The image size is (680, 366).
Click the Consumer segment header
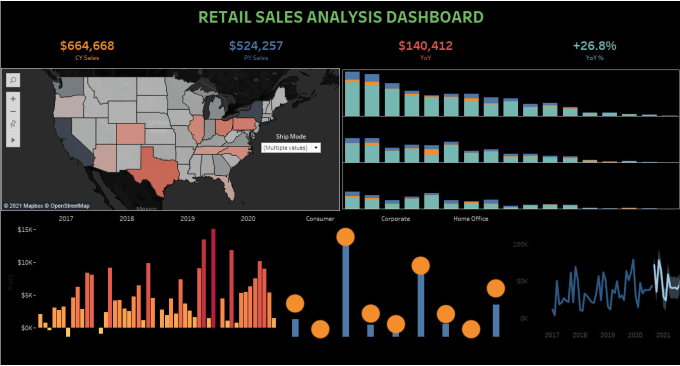(x=320, y=219)
